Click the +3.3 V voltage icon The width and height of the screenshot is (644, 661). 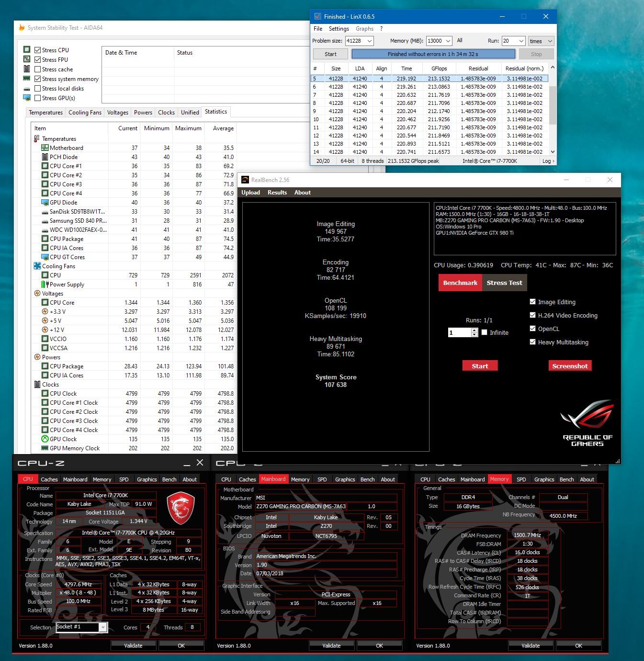[x=45, y=312]
